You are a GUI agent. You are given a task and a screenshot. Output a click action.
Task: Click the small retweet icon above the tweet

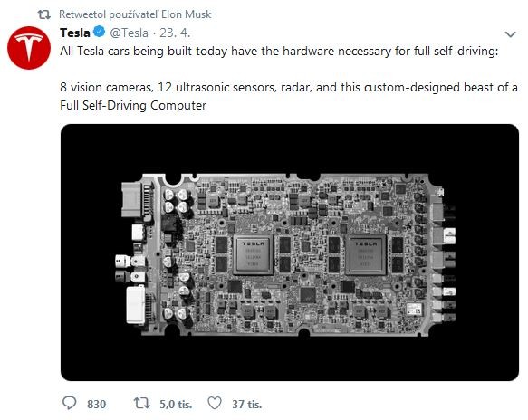coord(43,14)
